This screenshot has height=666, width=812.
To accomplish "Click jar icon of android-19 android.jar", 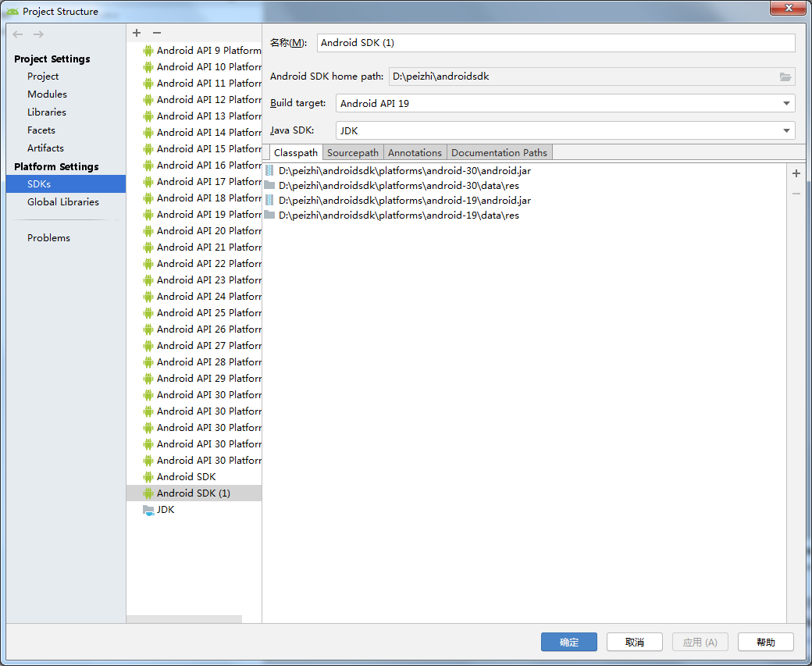I will (269, 200).
